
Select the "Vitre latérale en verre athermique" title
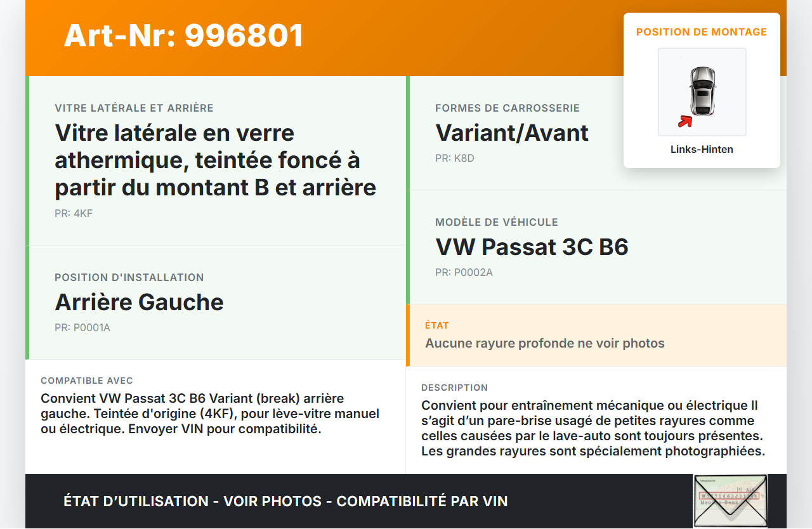point(216,160)
